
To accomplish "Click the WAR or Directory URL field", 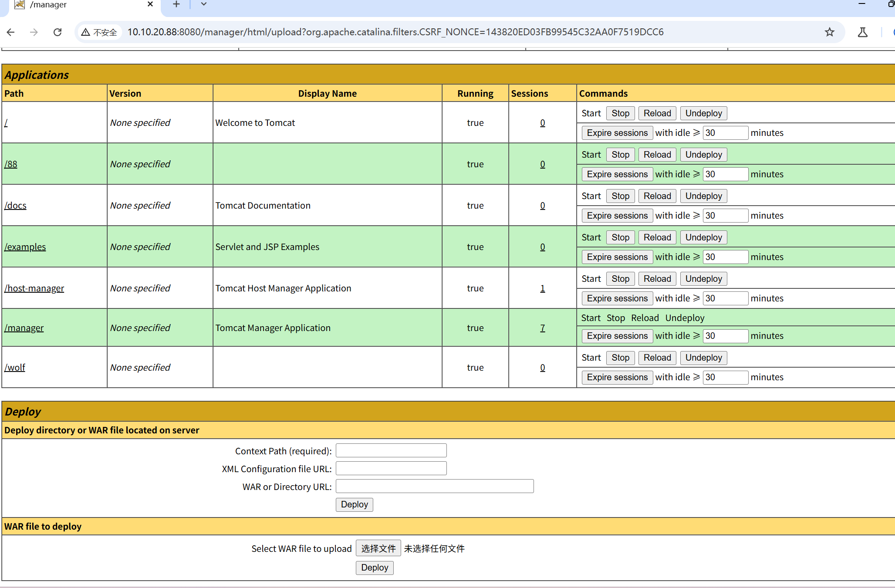I will click(434, 486).
